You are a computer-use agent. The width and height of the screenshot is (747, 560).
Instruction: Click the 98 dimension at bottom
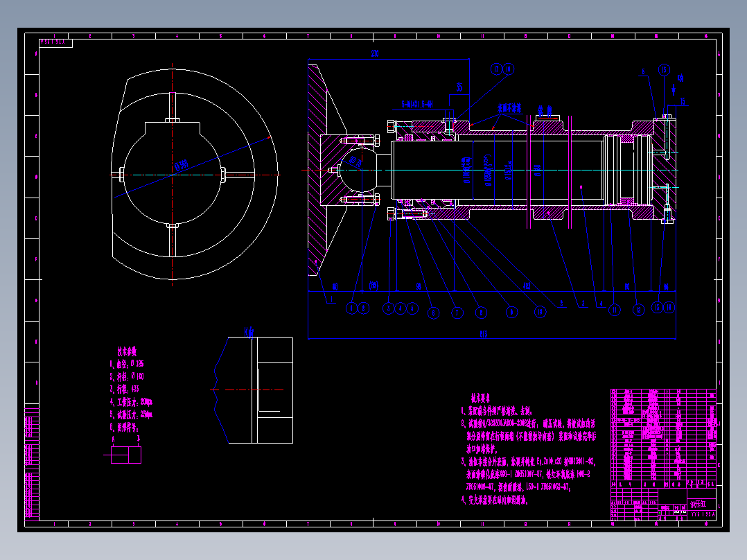(x=419, y=286)
